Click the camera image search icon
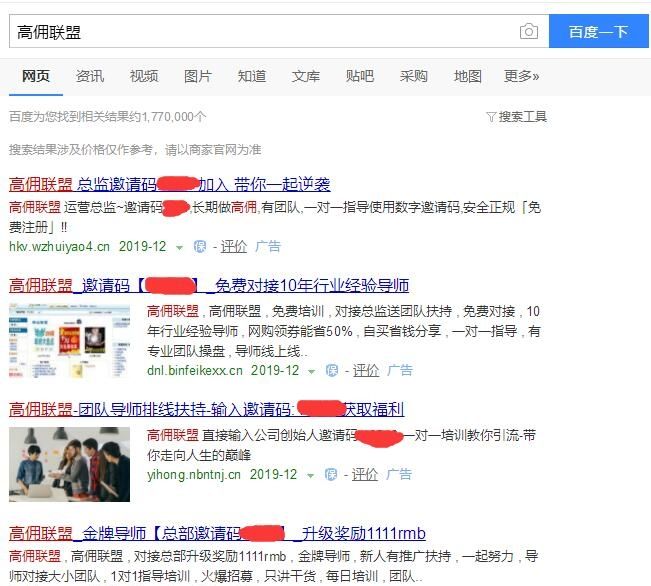The image size is (651, 586). click(529, 32)
